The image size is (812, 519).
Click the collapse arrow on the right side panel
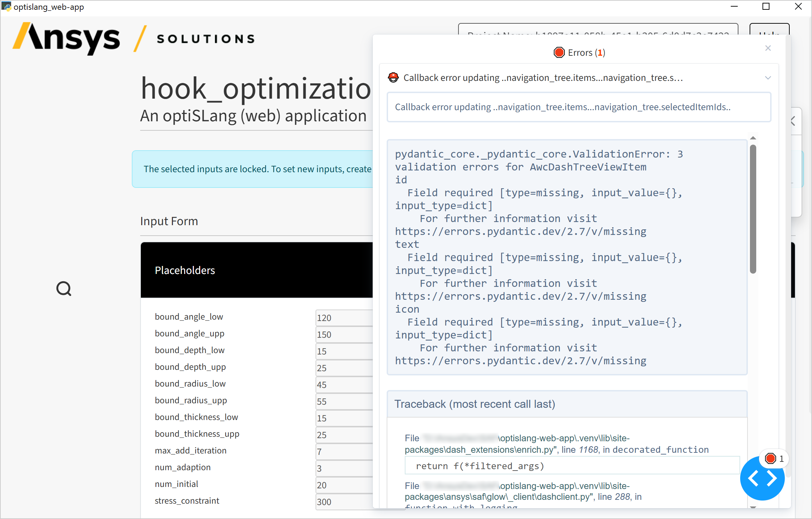pyautogui.click(x=793, y=121)
